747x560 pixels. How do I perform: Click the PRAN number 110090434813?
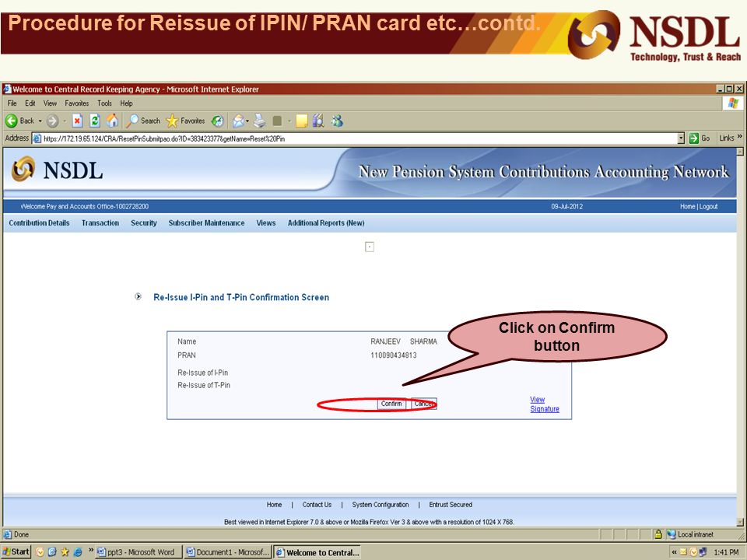[x=394, y=355]
